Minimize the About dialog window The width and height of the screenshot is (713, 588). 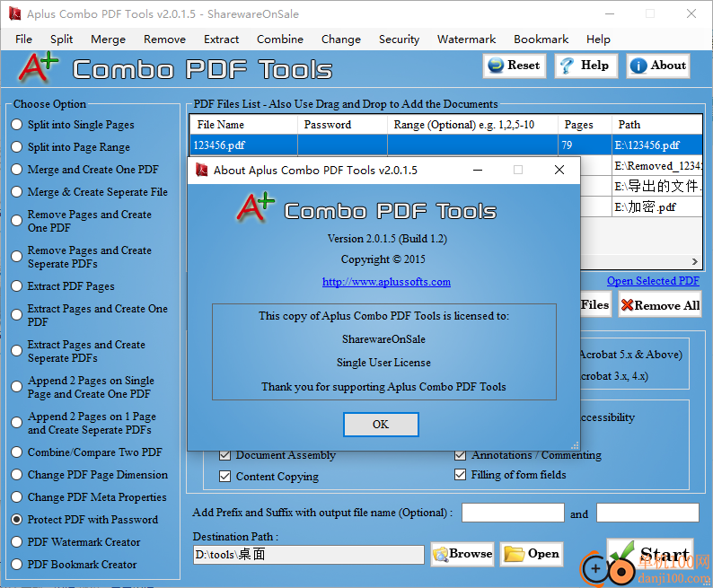click(478, 170)
